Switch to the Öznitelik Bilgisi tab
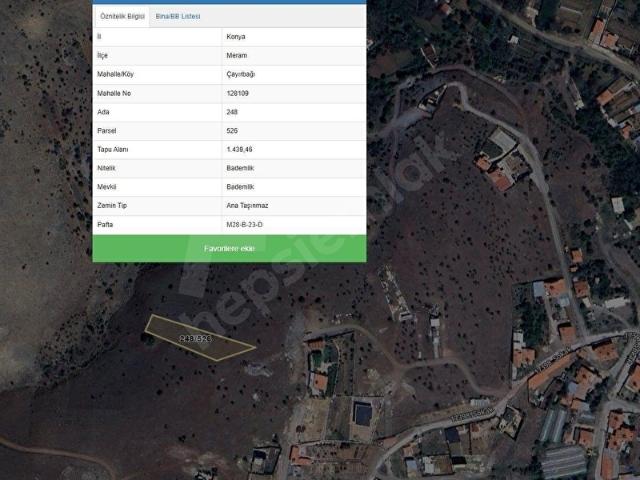Screen dimensions: 640x480 122,16
